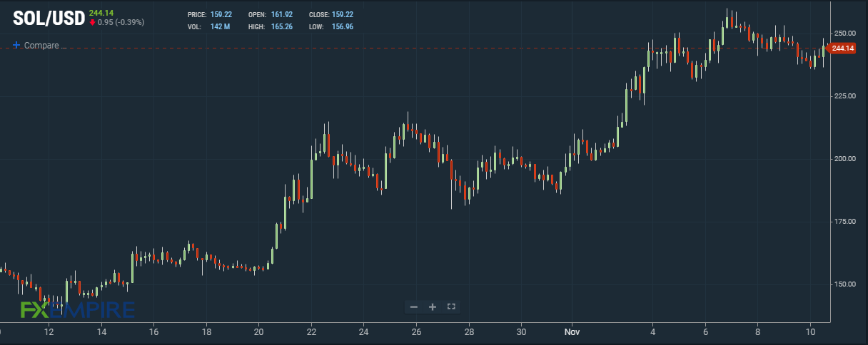868x345 pixels.
Task: Click the 12 date marker on time axis
Action: (49, 331)
